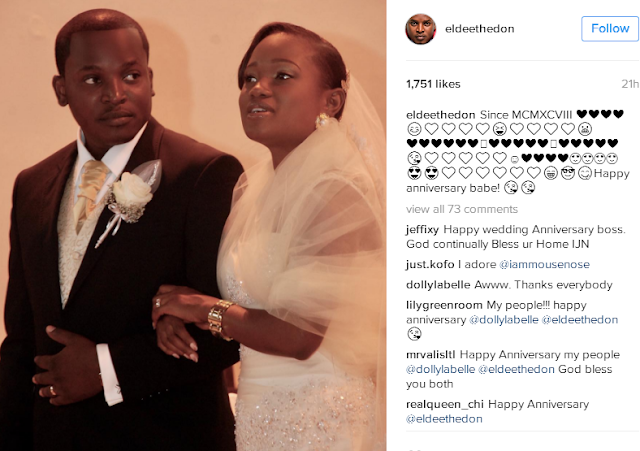Open the eldeethedon username in the header
640x451 pixels.
[x=480, y=29]
